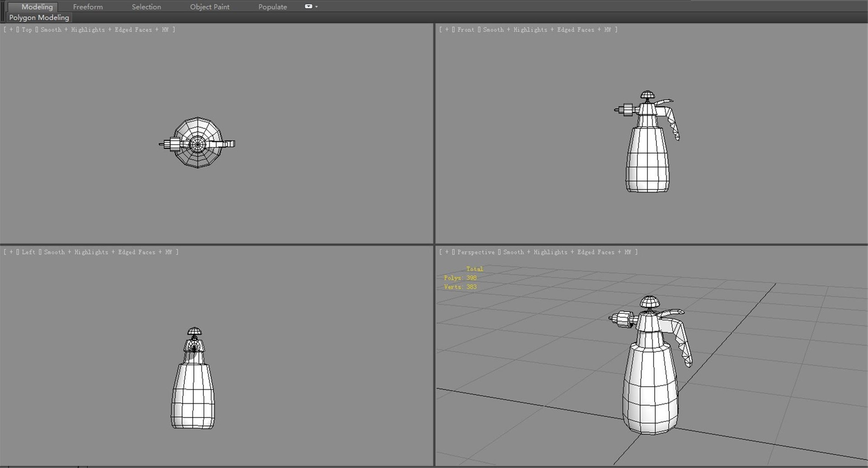Open Perspective viewport plus menu

pos(447,252)
